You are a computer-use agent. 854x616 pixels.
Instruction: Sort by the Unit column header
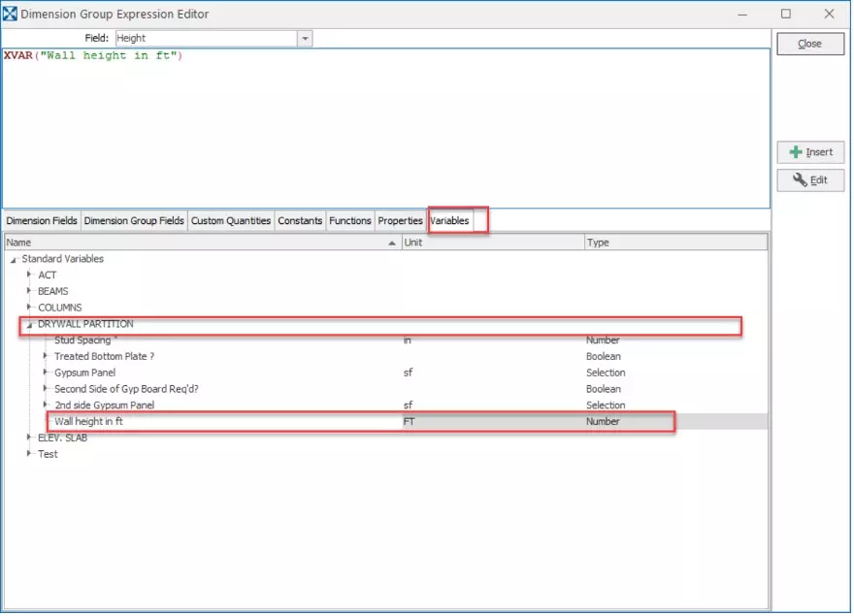pyautogui.click(x=493, y=243)
